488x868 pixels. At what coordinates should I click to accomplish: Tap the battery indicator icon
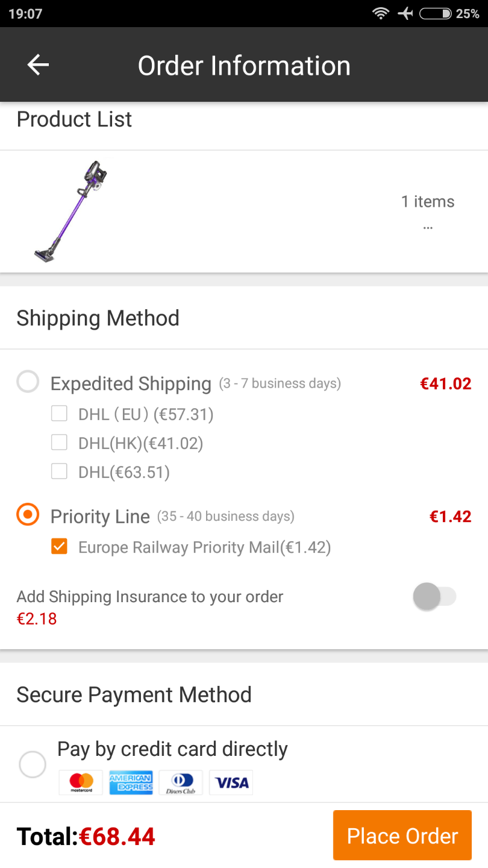(x=435, y=13)
